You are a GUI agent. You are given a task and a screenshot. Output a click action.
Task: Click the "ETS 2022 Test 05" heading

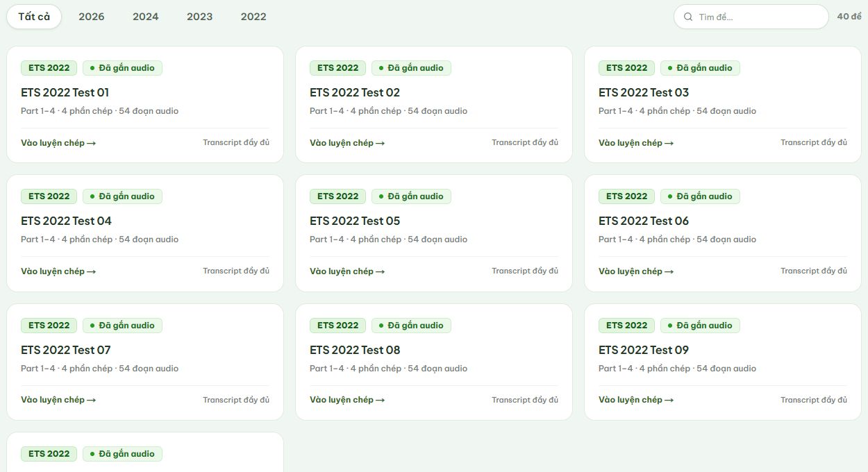(x=355, y=221)
